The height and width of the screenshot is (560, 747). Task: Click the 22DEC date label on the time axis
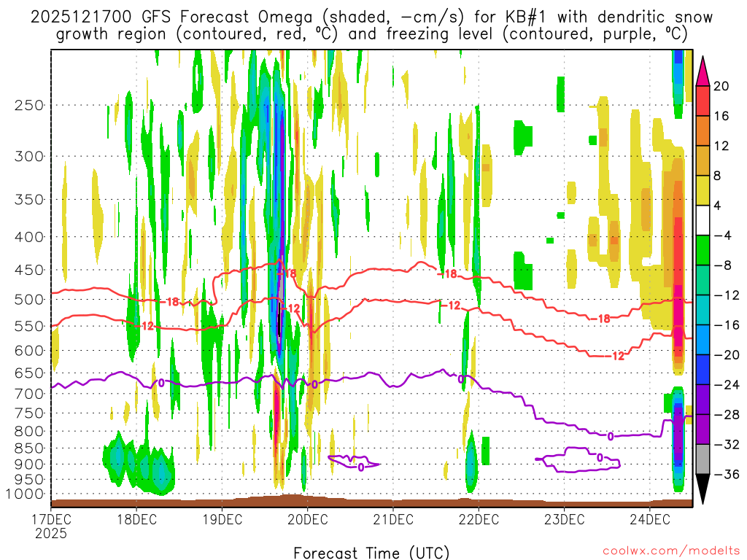479,519
